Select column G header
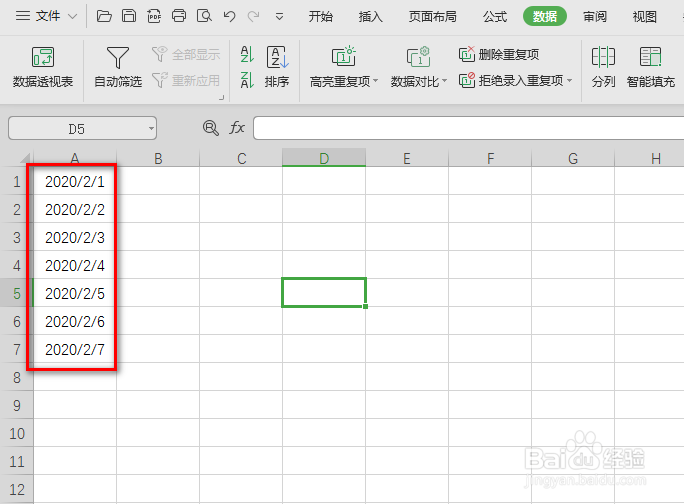The image size is (684, 504). point(573,158)
